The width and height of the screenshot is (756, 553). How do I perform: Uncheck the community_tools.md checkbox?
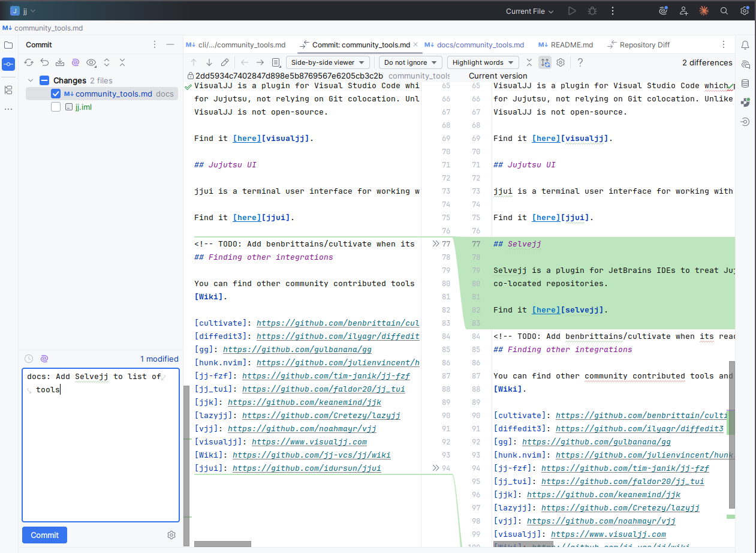tap(56, 94)
